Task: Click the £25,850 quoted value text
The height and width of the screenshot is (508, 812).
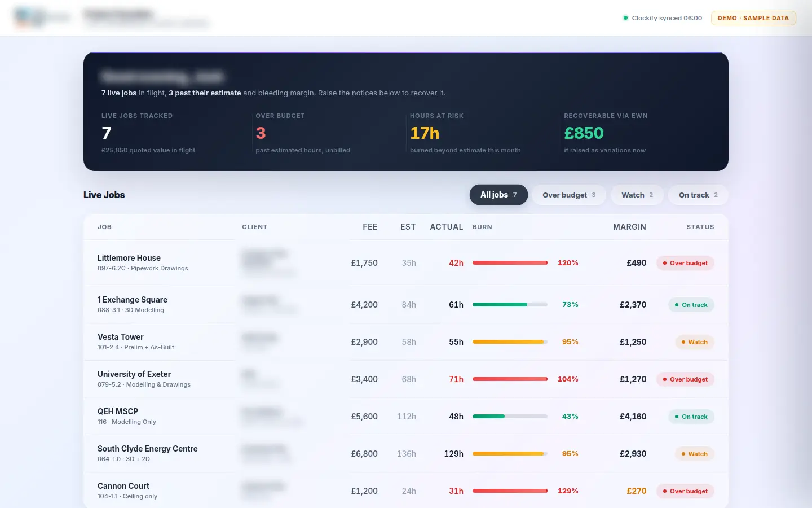Action: click(148, 150)
